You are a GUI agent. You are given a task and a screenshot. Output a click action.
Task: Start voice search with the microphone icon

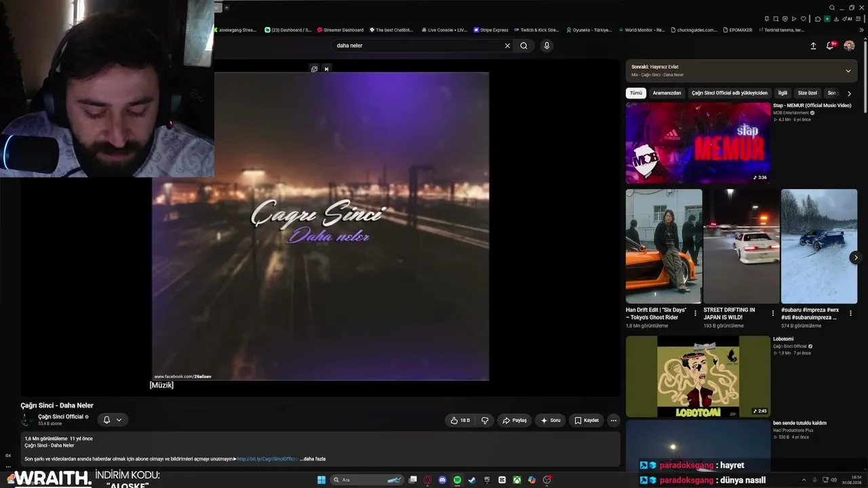pyautogui.click(x=547, y=45)
